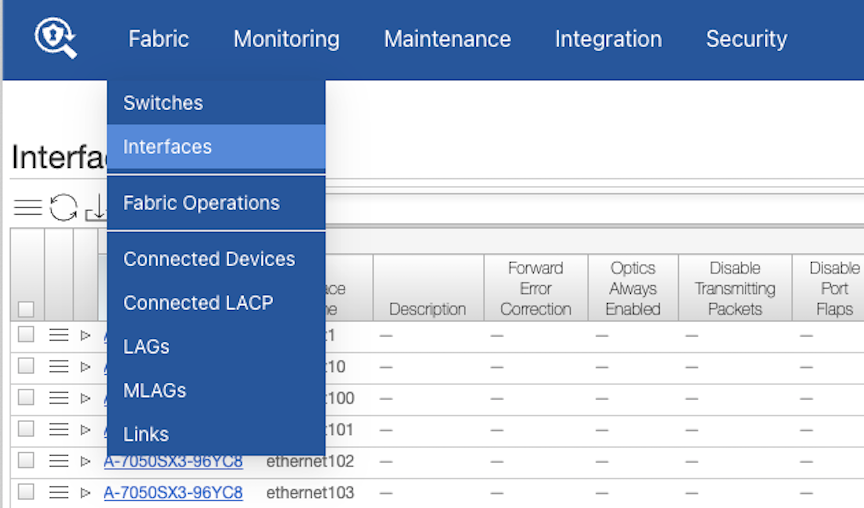Viewport: 864px width, 508px height.
Task: Sort by Optics Always Enabled column
Action: (x=633, y=288)
